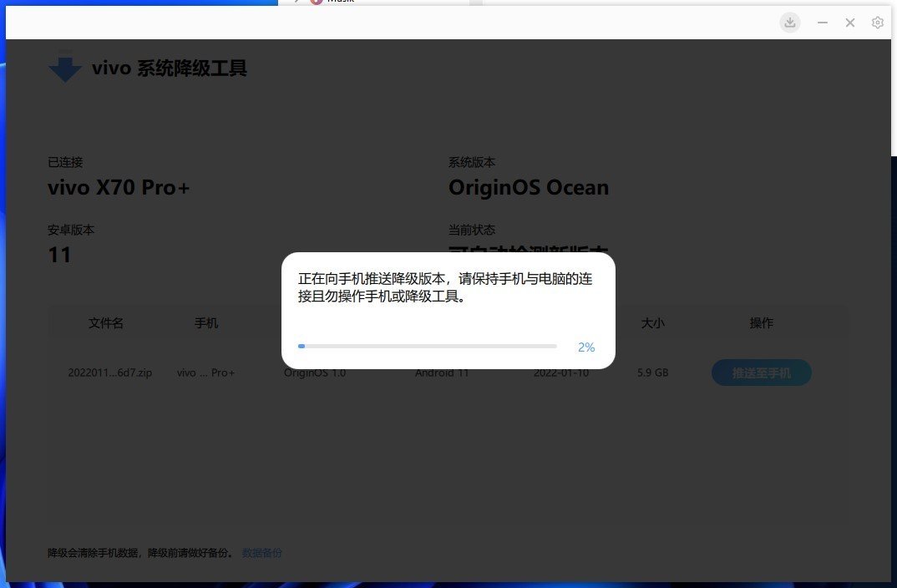This screenshot has width=897, height=588.
Task: Click the 5.9 GB size cell
Action: coord(653,373)
